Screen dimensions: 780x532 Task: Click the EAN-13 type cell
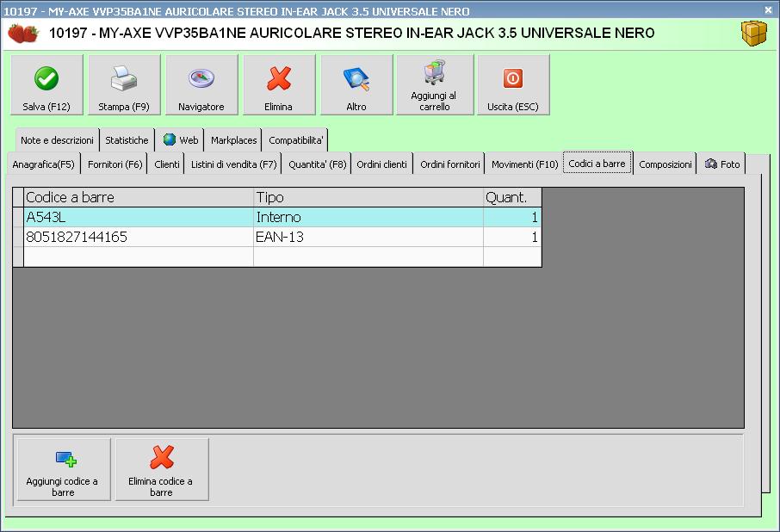point(368,238)
